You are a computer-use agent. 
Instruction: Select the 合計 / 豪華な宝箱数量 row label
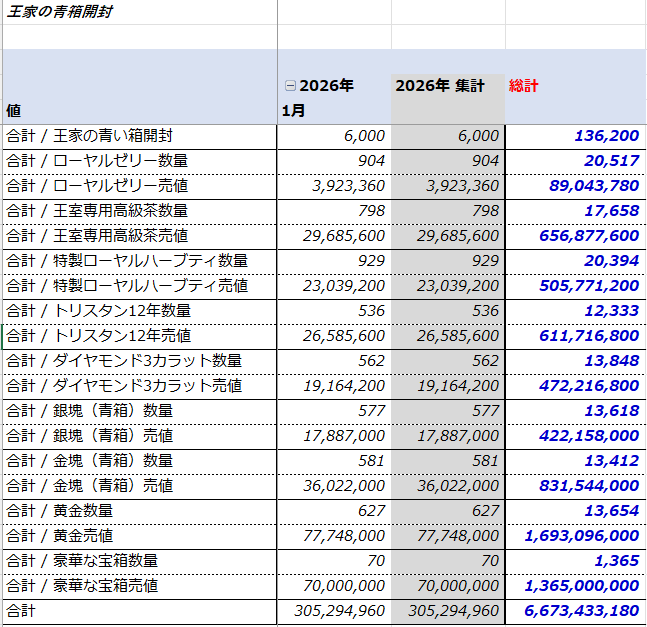(x=82, y=561)
